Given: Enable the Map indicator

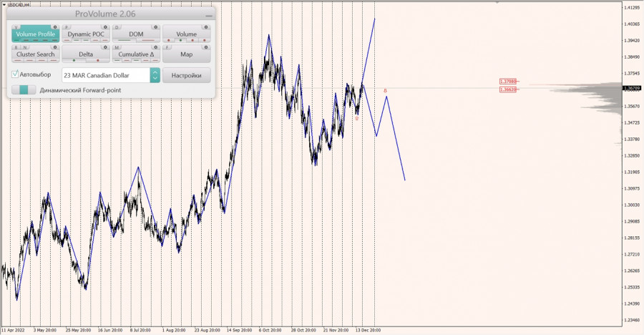Looking at the screenshot, I should (187, 54).
